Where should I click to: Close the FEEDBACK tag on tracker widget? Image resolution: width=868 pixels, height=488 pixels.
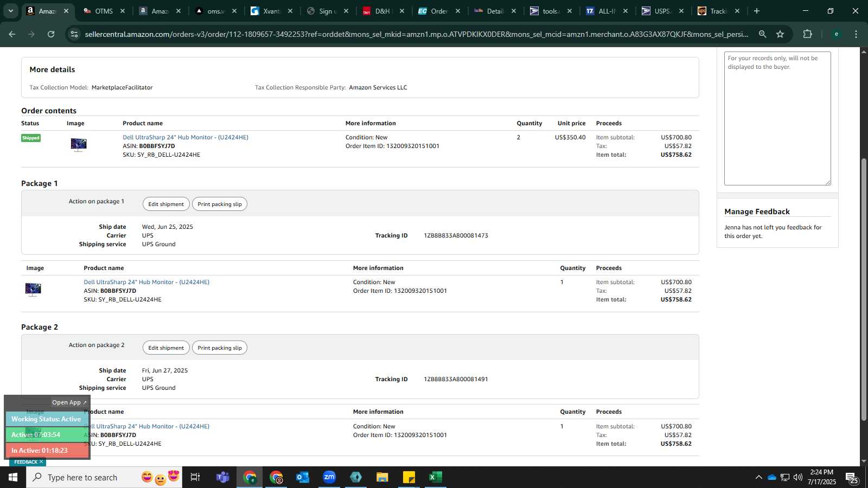point(41,462)
